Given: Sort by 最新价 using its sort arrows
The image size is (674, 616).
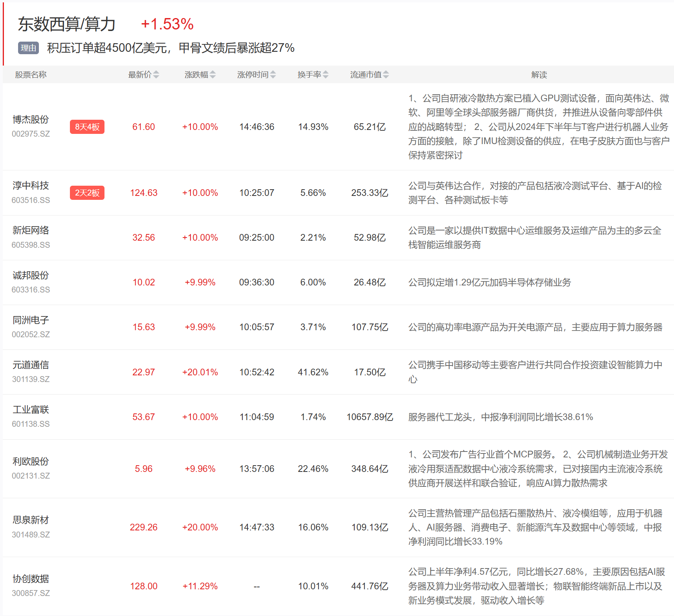Looking at the screenshot, I should click(x=156, y=75).
